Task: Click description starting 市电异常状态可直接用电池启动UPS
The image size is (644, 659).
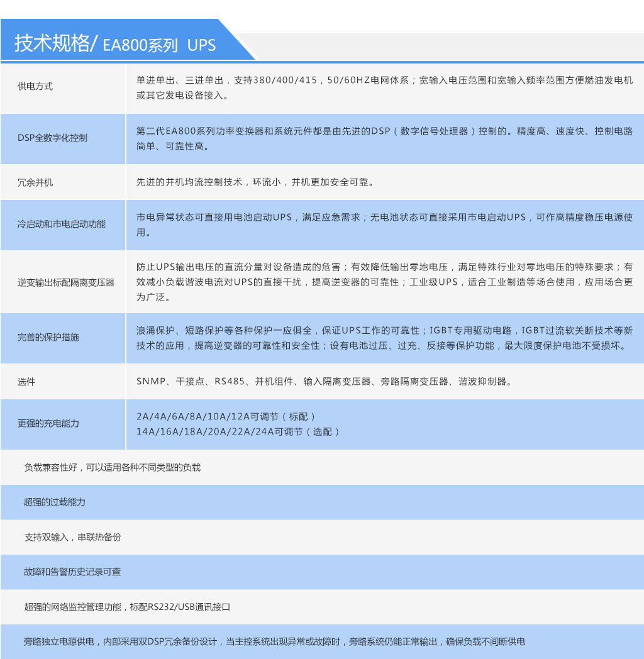Action: pos(384,225)
